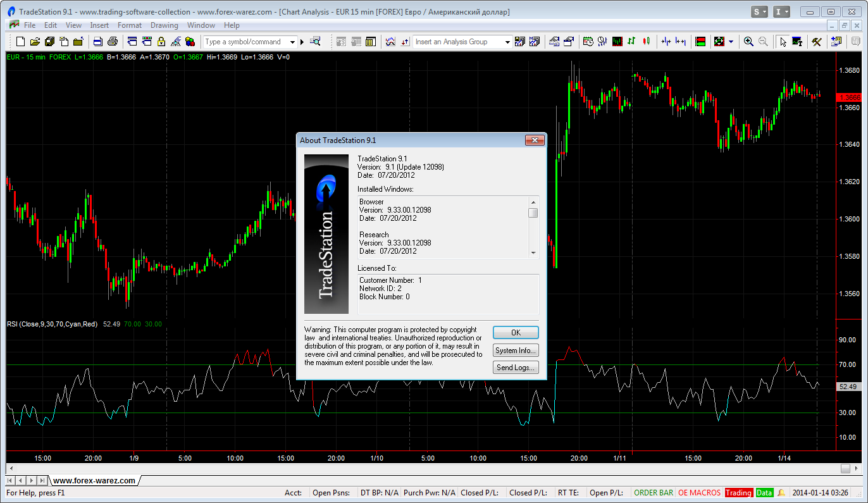
Task: Open the Drawing menu
Action: click(x=164, y=25)
